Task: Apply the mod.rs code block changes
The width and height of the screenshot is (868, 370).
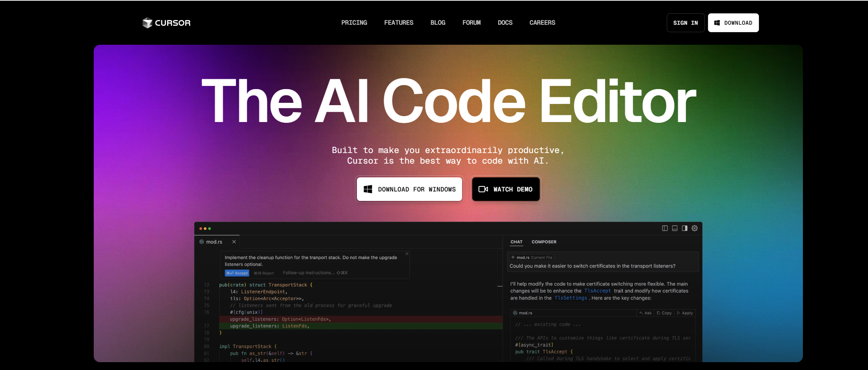Action: [x=685, y=313]
